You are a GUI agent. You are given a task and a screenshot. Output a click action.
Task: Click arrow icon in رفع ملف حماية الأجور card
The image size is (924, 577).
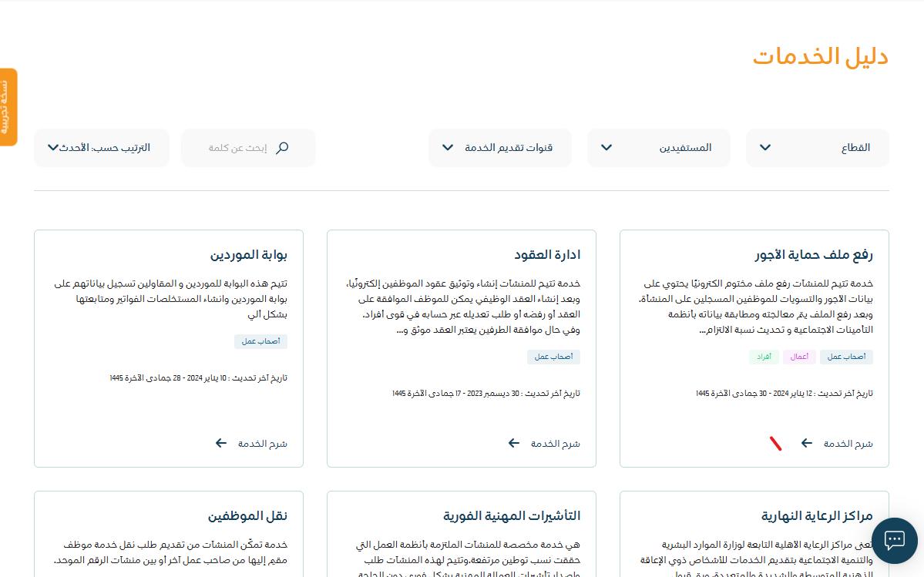[x=807, y=444]
